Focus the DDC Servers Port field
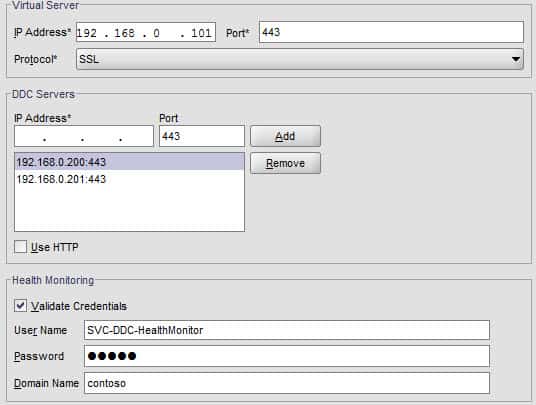 pos(202,136)
